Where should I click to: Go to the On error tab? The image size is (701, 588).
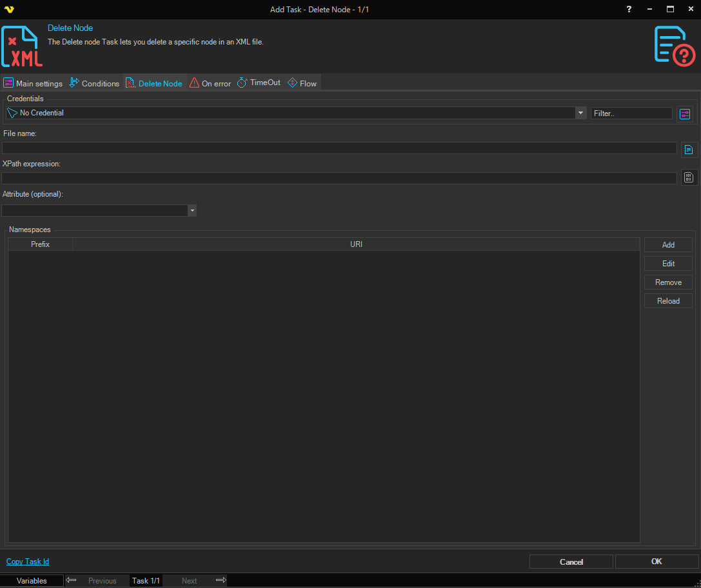(210, 83)
